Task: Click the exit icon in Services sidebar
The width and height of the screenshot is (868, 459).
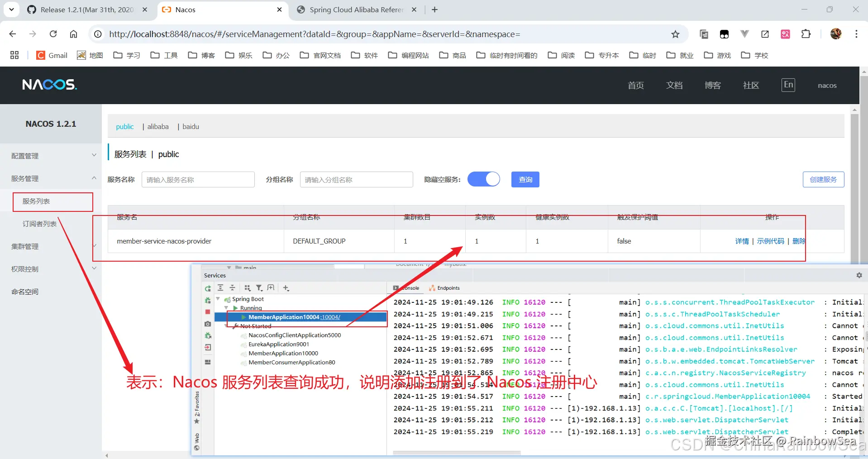Action: click(x=208, y=348)
